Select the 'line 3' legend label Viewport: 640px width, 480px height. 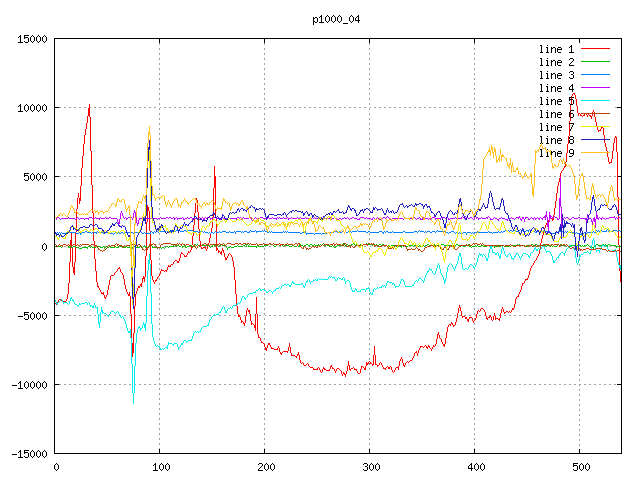(x=556, y=75)
